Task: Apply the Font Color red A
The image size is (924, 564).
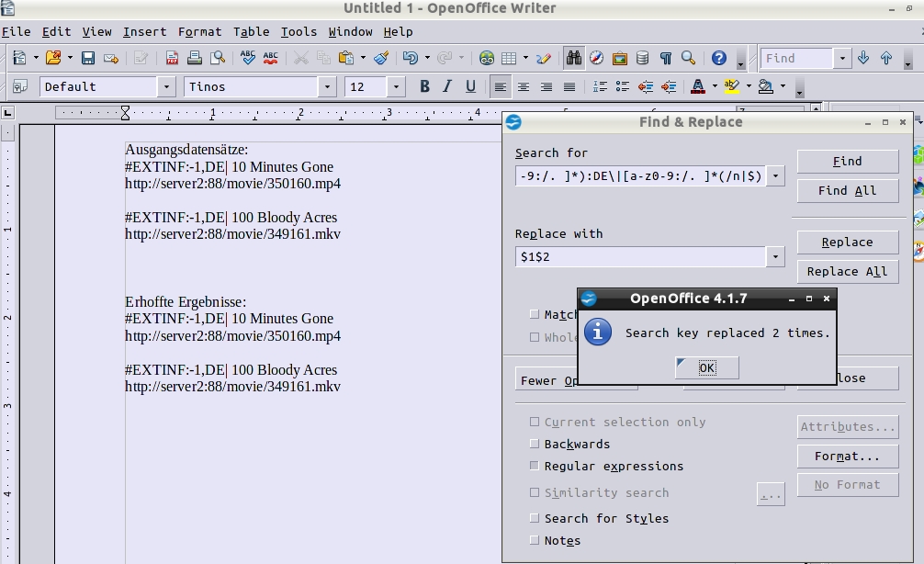Action: click(698, 86)
